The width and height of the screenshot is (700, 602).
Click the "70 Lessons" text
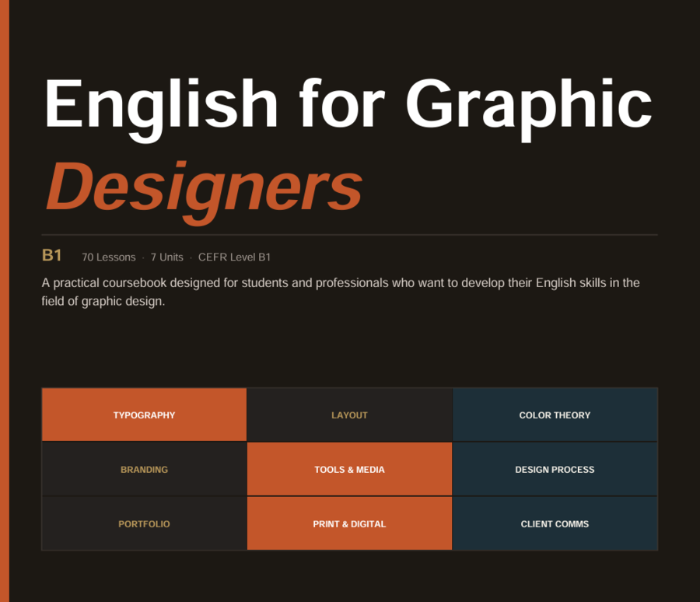(109, 257)
